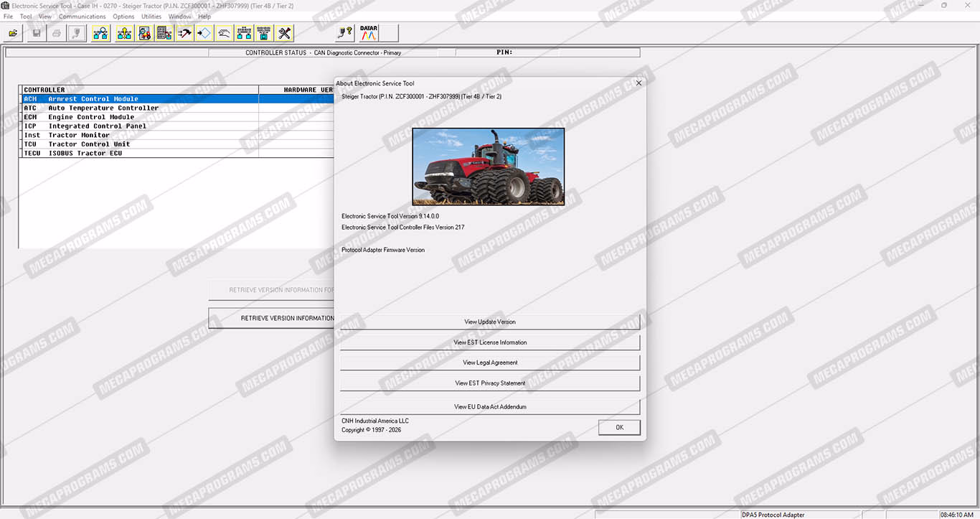Click DPA5 Protocol Adapter in status bar
980x519 pixels.
point(773,515)
